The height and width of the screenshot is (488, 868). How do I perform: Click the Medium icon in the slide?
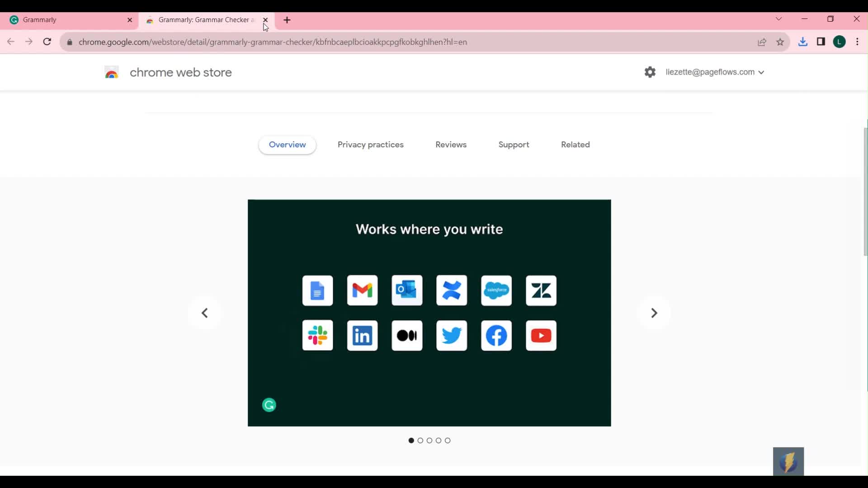[x=407, y=335]
